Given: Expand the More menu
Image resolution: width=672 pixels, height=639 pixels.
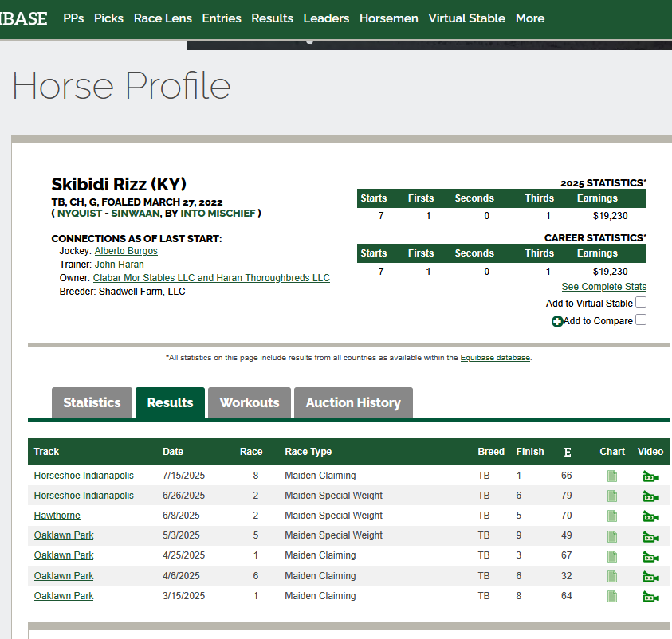Looking at the screenshot, I should click(530, 18).
